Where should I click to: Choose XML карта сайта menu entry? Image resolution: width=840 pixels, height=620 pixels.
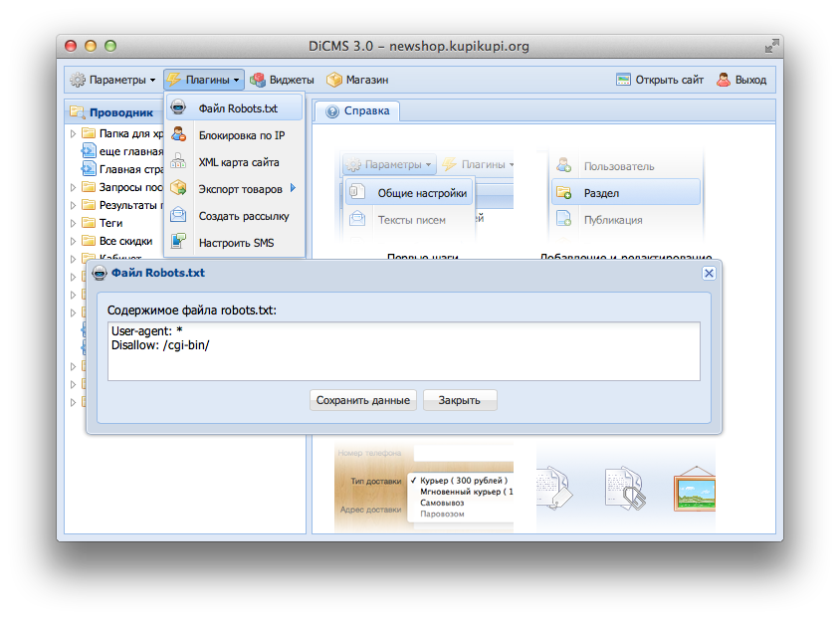coord(235,162)
